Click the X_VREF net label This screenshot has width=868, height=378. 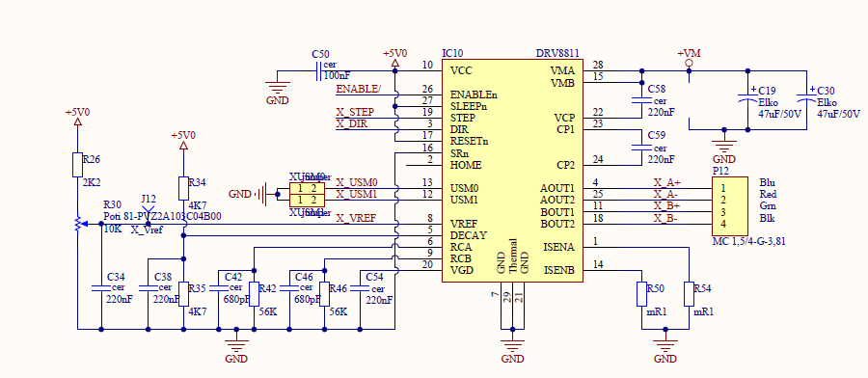click(356, 218)
